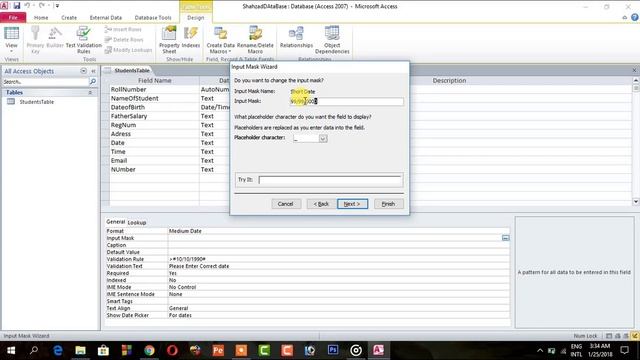Open Microsoft Edge from taskbar
This screenshot has width=640, height=360.
[x=58, y=350]
